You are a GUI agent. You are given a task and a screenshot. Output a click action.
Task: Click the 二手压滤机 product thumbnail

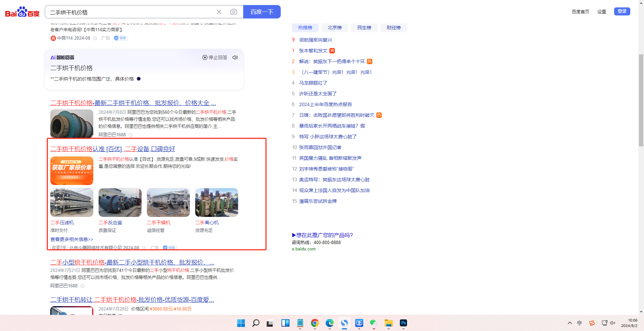coord(72,202)
